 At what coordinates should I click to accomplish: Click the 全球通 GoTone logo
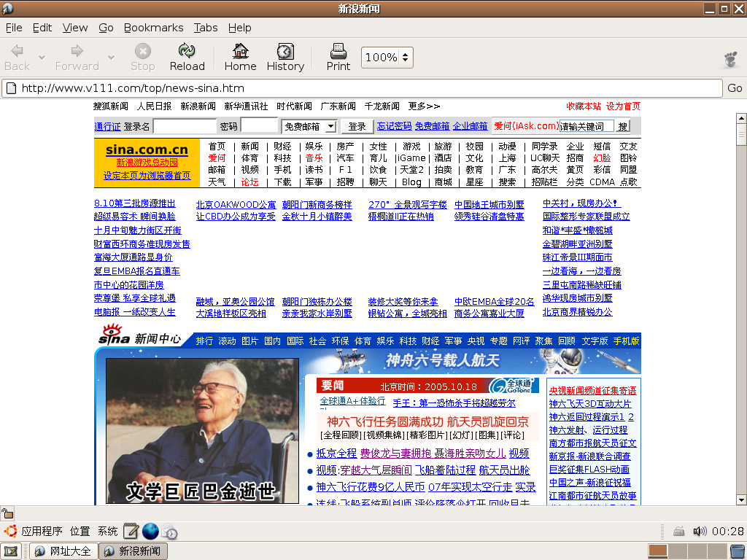pos(514,385)
